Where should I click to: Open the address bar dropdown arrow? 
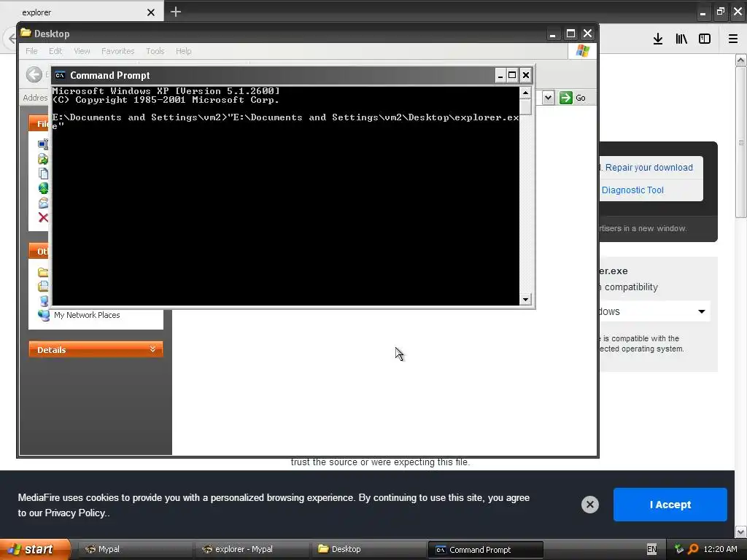coord(548,98)
